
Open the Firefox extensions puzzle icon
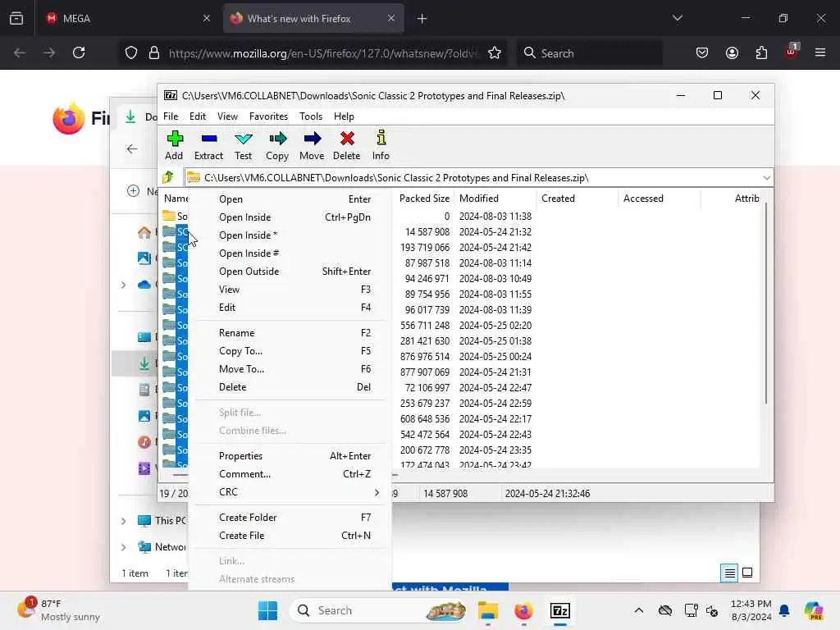pyautogui.click(x=761, y=52)
